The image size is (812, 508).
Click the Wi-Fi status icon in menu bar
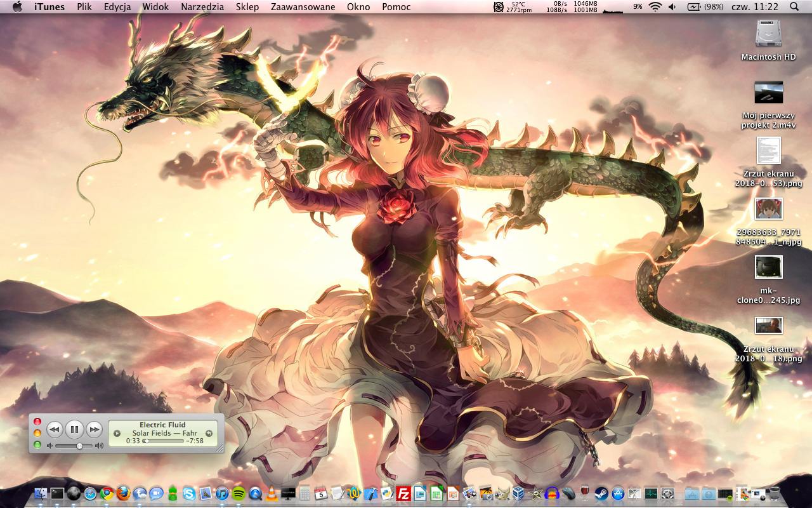655,6
